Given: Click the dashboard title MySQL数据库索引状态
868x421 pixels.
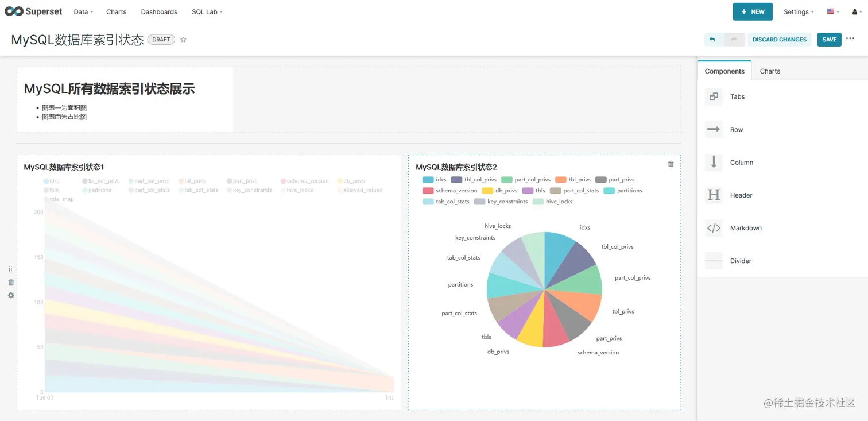Looking at the screenshot, I should [77, 40].
